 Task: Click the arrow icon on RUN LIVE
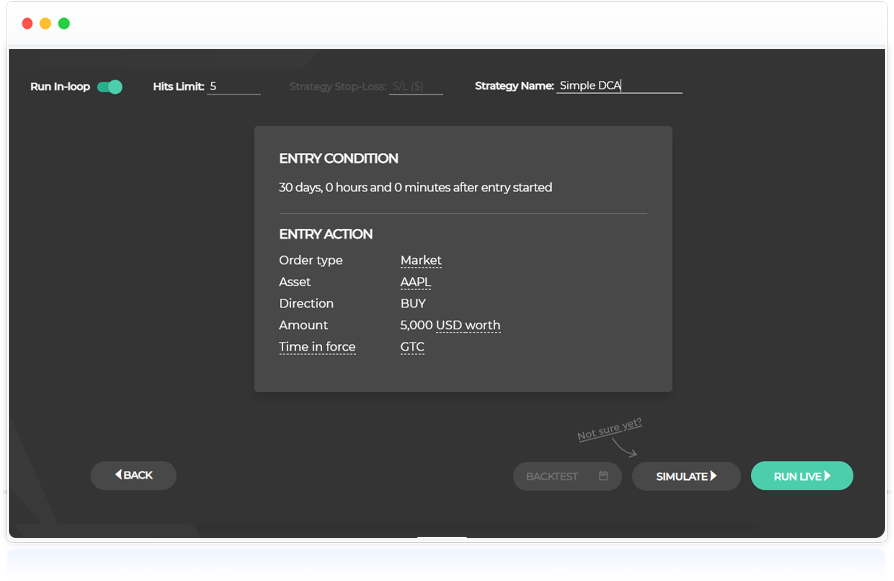[829, 476]
